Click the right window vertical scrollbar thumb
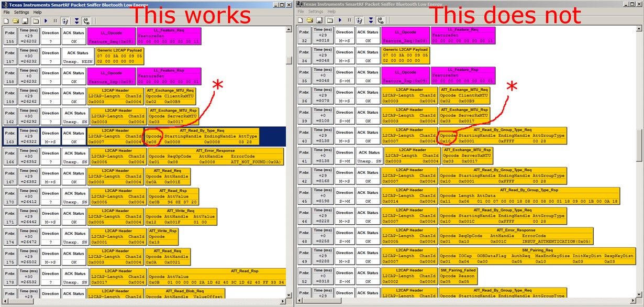The image size is (644, 307). click(x=640, y=146)
